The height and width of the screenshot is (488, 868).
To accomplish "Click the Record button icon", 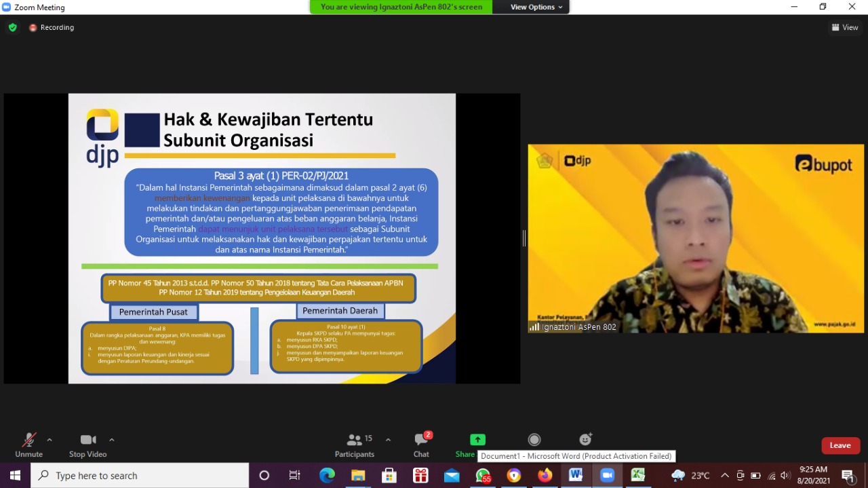I will 534,440.
